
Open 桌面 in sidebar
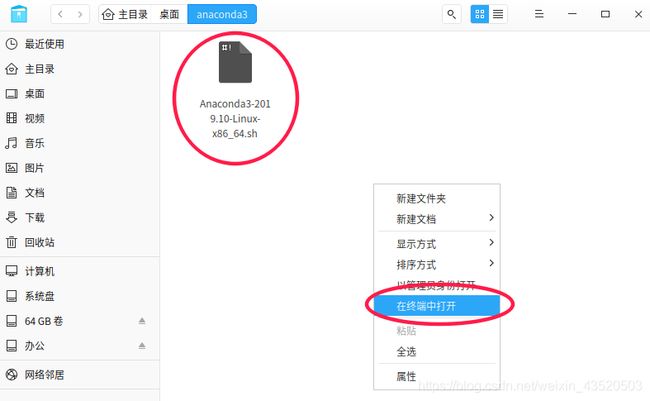(x=80, y=94)
